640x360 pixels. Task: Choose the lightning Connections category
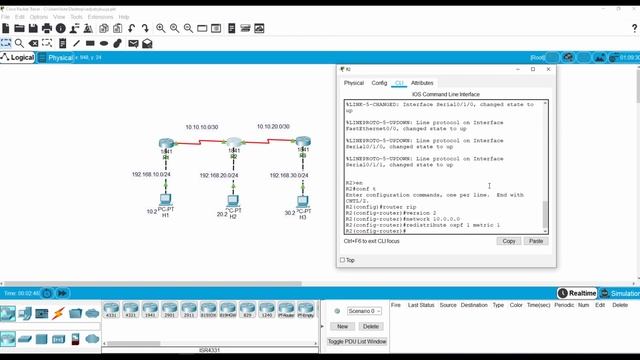click(x=58, y=313)
